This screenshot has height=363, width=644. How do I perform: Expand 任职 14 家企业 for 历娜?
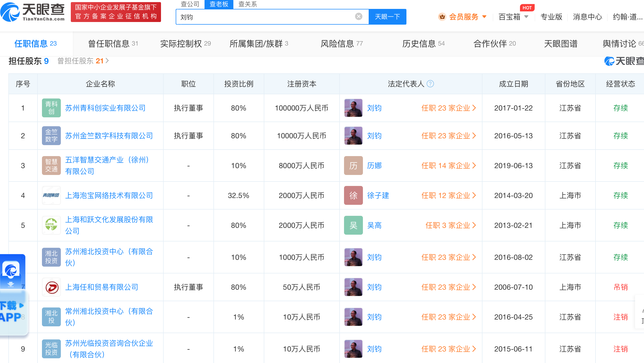tap(448, 166)
